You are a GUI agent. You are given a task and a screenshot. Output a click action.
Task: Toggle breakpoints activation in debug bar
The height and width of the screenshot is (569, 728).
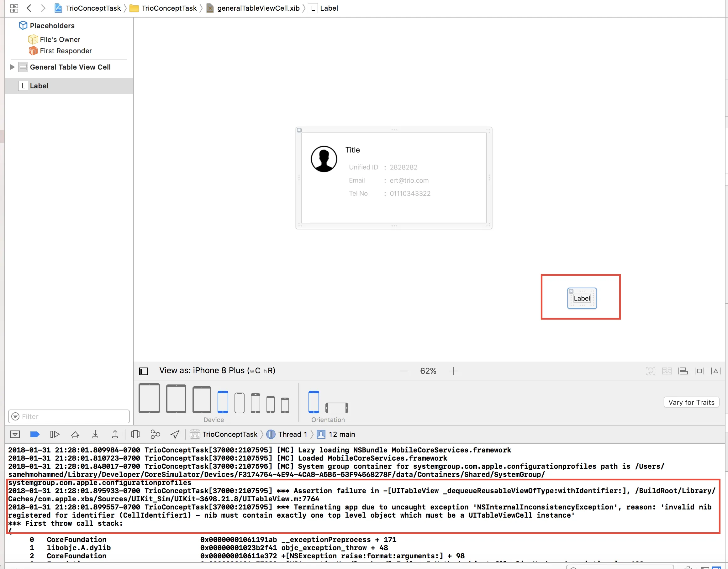click(35, 434)
